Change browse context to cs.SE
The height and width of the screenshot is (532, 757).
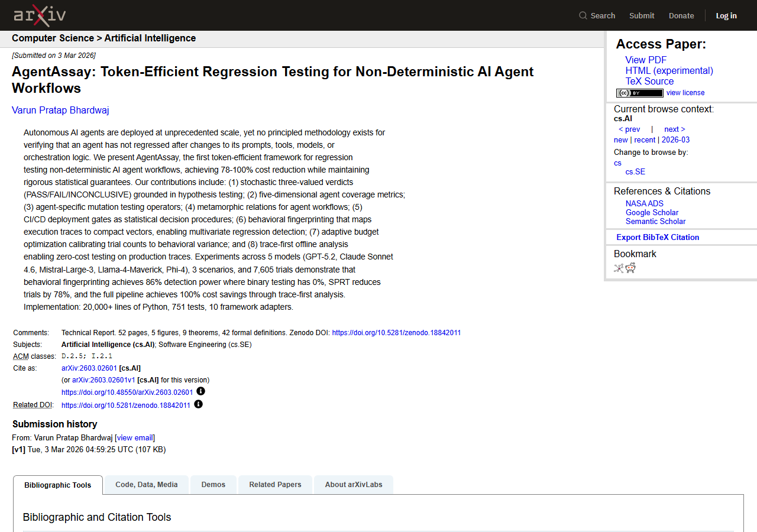pos(635,172)
